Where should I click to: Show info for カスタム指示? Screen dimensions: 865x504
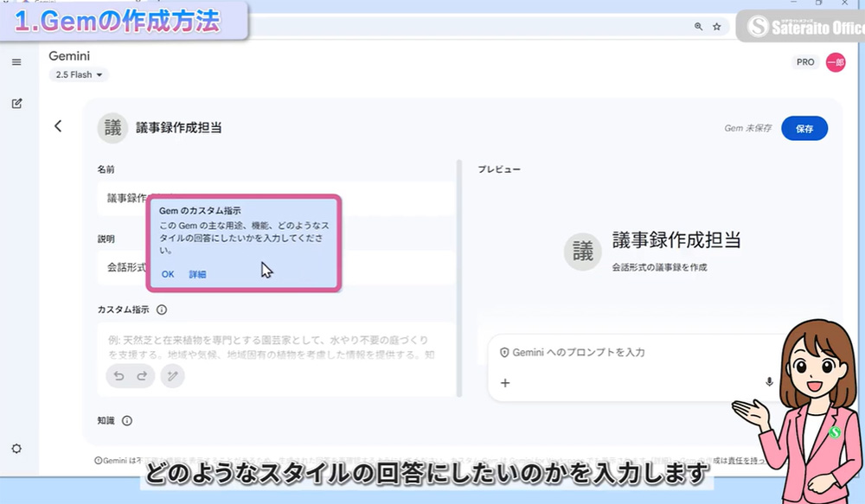162,309
